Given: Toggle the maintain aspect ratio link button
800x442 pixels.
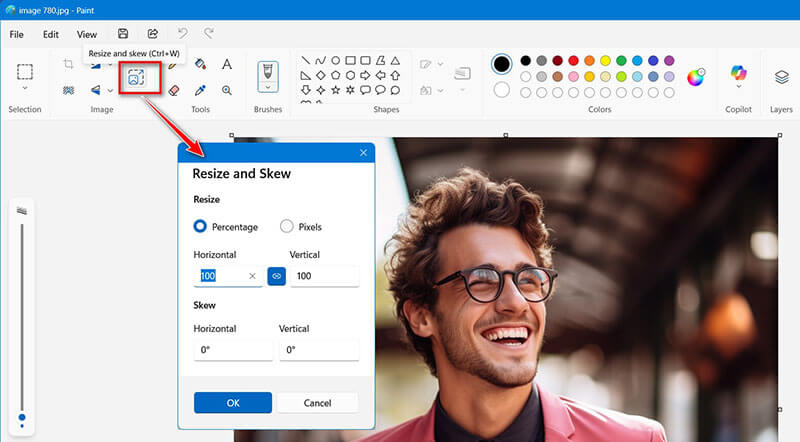Looking at the screenshot, I should (x=276, y=276).
